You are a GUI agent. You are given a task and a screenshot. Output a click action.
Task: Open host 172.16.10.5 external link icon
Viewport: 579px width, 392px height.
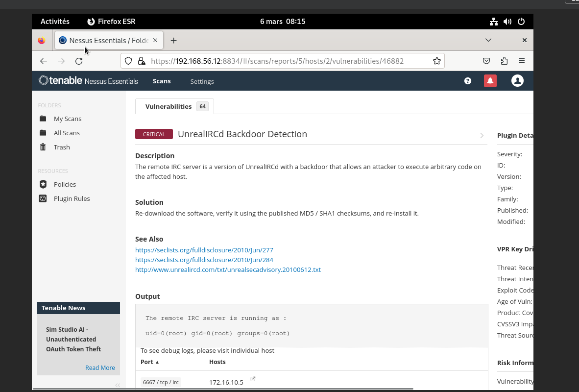pyautogui.click(x=253, y=379)
